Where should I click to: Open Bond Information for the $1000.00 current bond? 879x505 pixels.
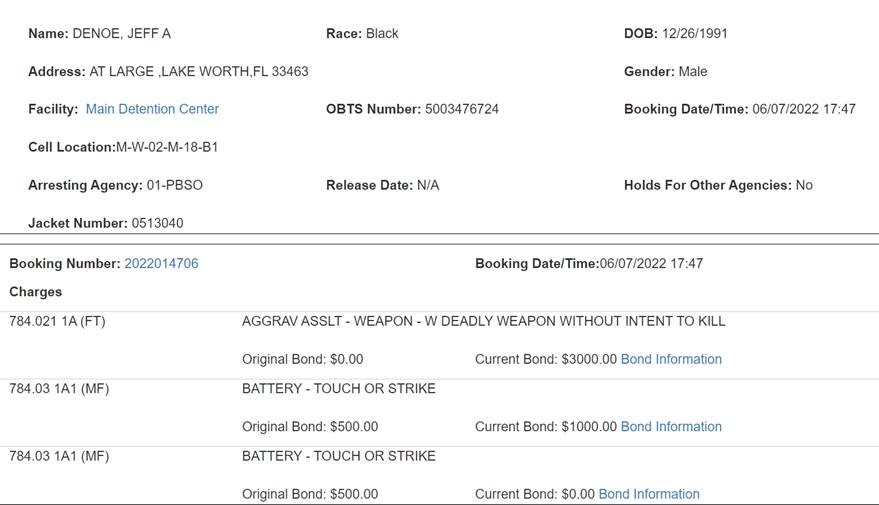click(x=671, y=427)
